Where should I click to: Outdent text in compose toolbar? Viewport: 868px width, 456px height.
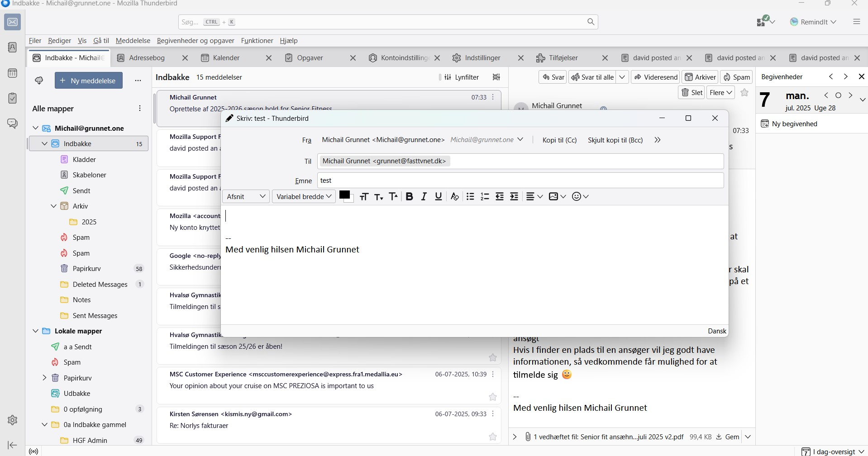(x=500, y=196)
